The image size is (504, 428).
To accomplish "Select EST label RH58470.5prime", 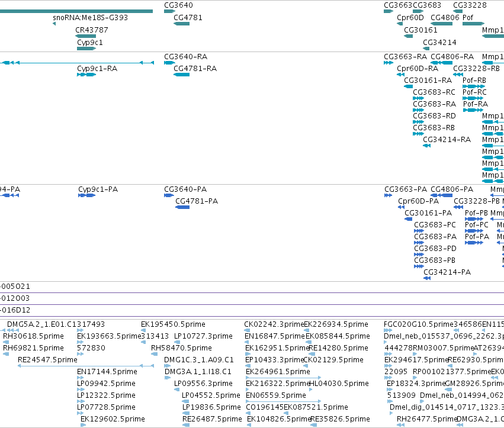I will pyautogui.click(x=181, y=348).
